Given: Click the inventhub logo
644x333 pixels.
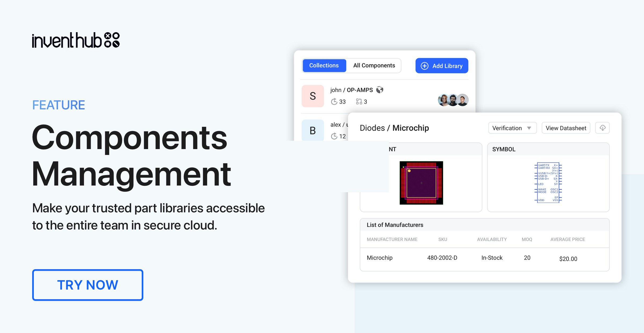Looking at the screenshot, I should point(76,40).
